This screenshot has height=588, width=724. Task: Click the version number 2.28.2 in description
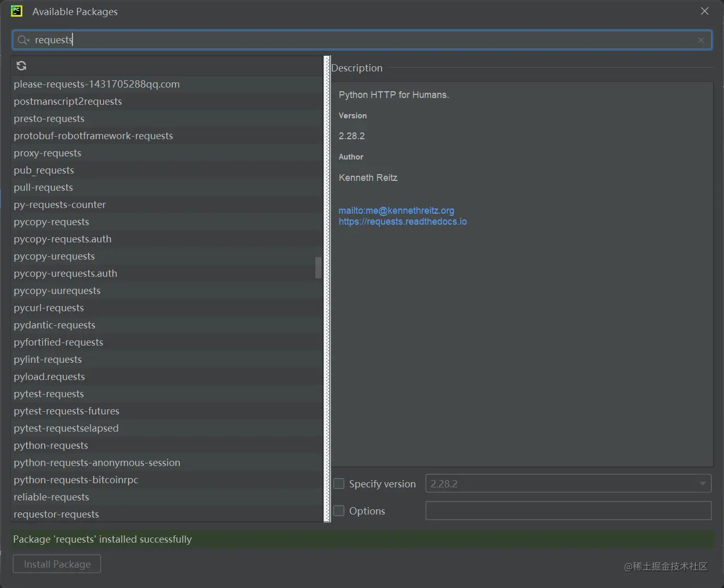click(x=352, y=136)
